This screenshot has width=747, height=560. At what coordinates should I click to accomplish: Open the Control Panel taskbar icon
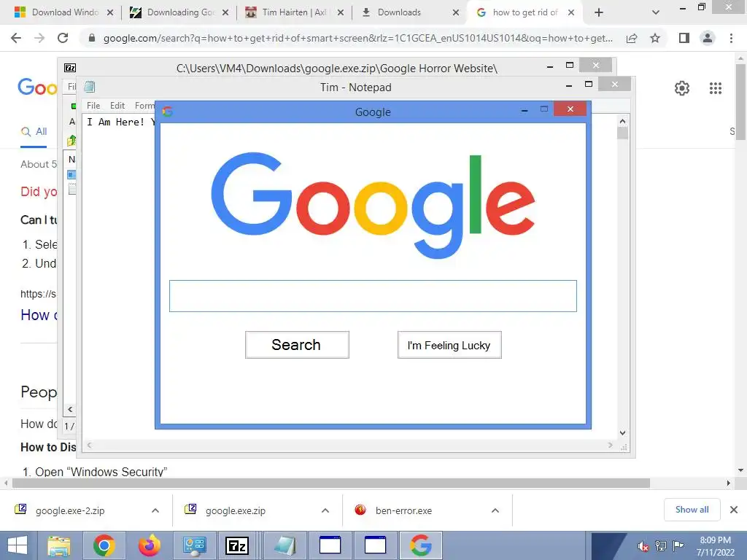tap(194, 545)
